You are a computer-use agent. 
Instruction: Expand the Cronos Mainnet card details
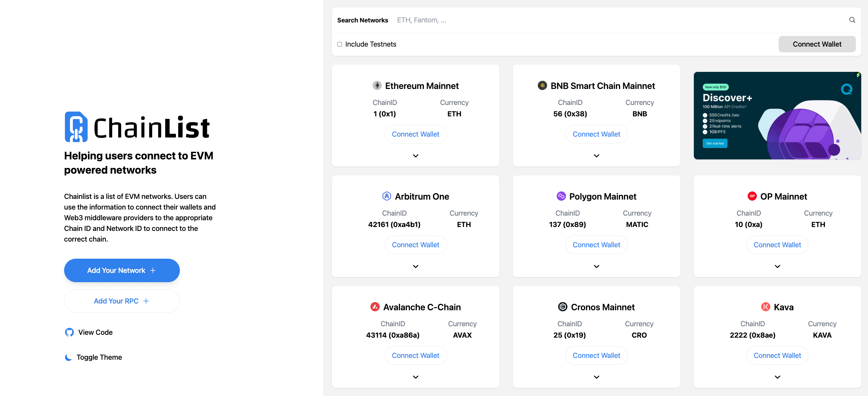click(597, 377)
